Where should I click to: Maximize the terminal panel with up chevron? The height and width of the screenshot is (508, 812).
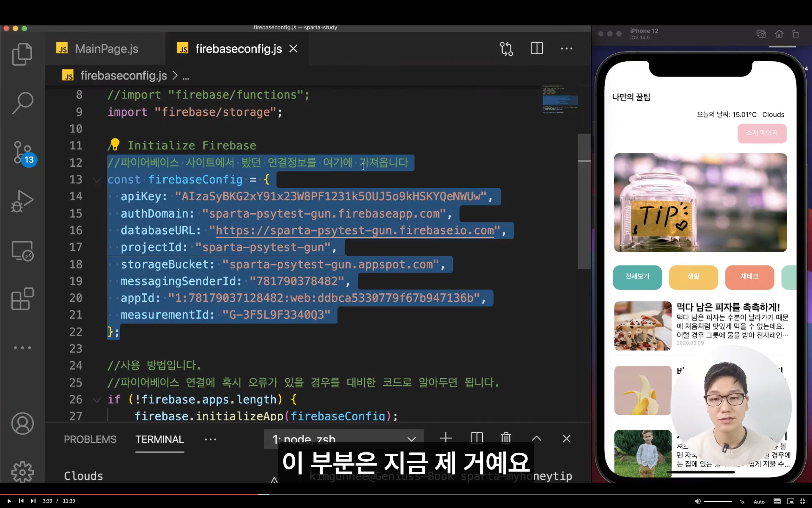pos(537,438)
